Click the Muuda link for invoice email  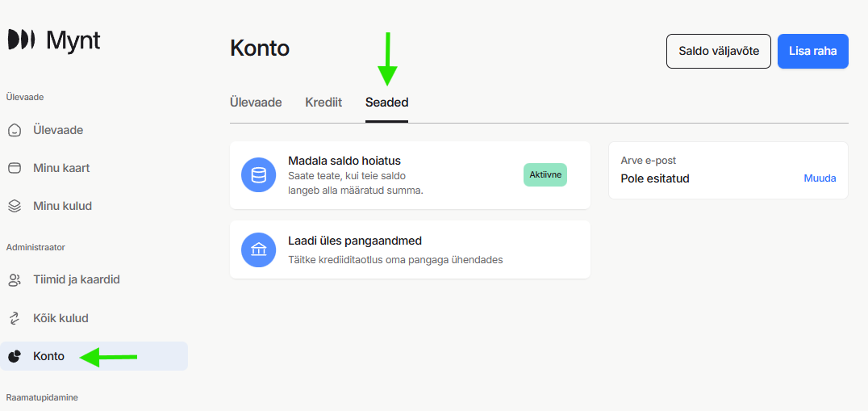[820, 178]
